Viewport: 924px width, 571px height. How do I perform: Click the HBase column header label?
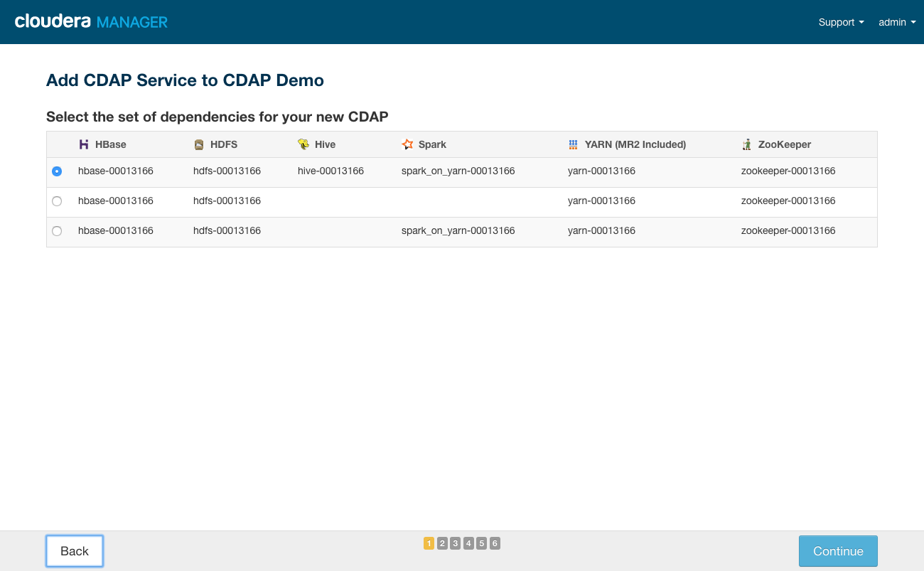(x=111, y=144)
